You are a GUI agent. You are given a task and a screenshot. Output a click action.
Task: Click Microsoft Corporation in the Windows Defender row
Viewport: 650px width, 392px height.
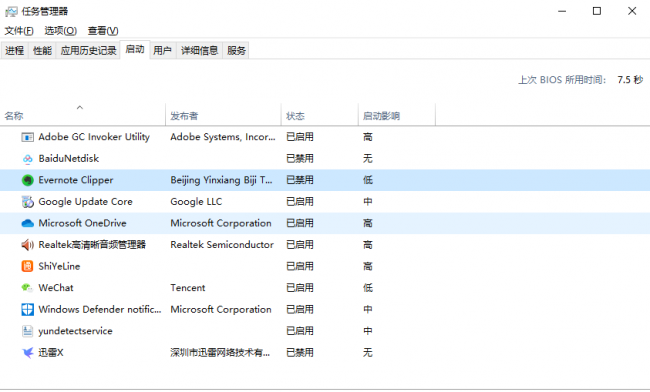tap(221, 310)
